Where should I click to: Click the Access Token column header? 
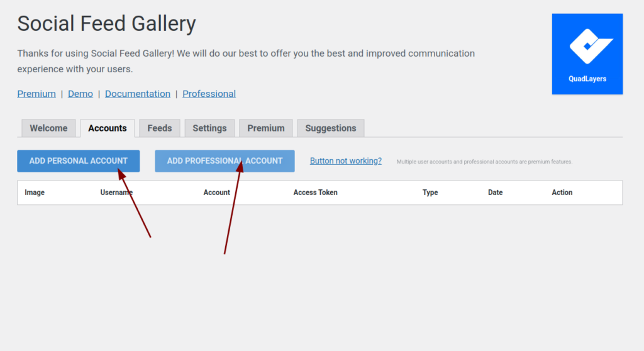click(x=315, y=192)
